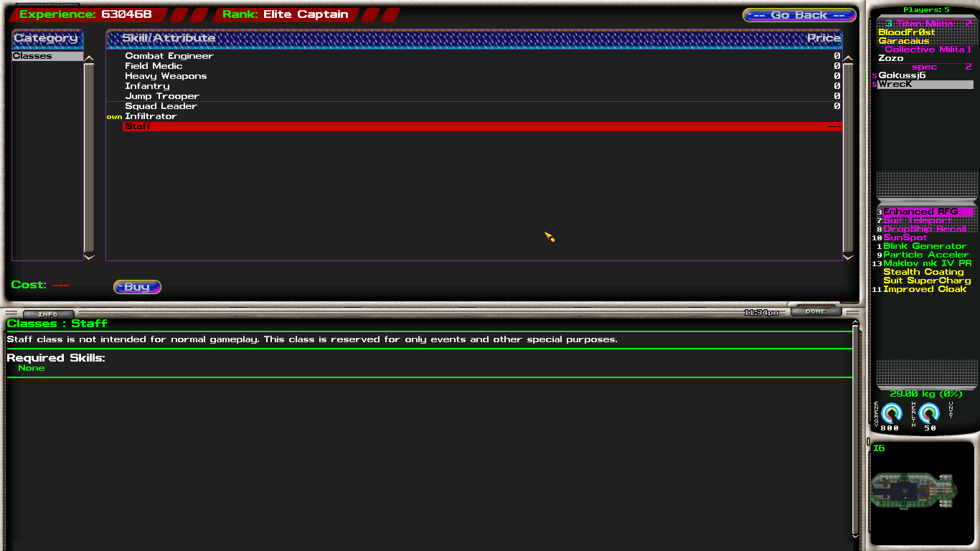980x551 pixels.
Task: Select player WrecK in player list
Action: [895, 84]
